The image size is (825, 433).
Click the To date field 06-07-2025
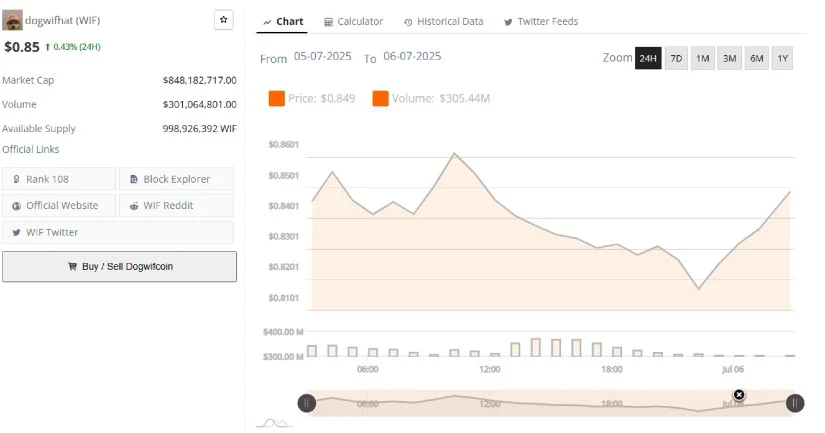(x=412, y=56)
